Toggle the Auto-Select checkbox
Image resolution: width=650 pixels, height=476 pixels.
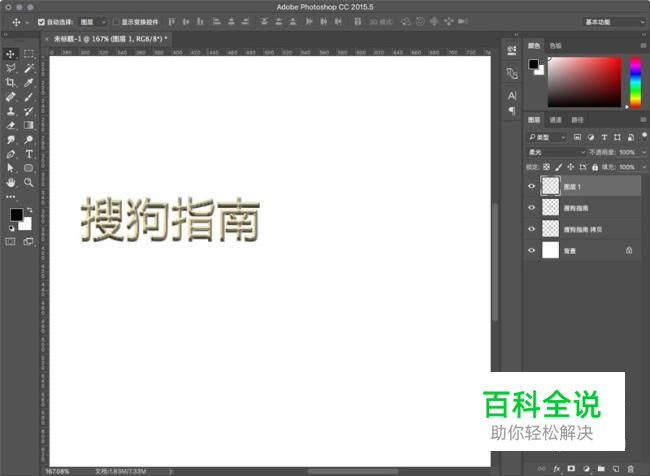point(41,22)
